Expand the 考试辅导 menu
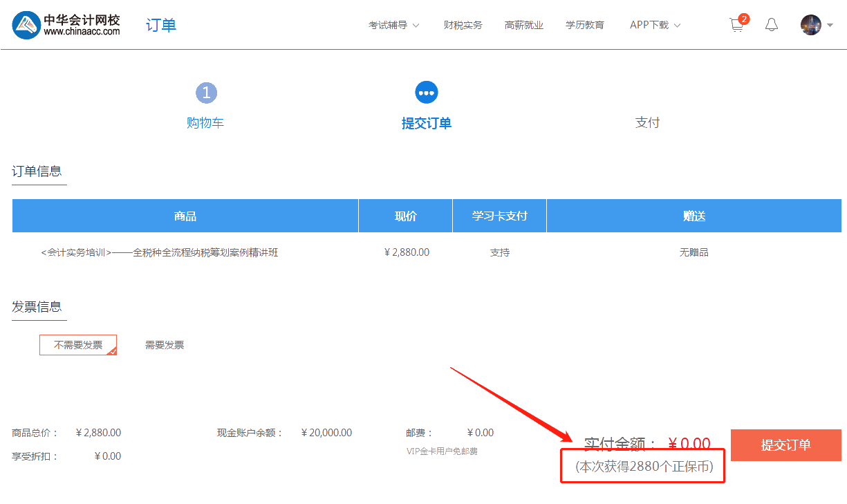 pos(393,25)
